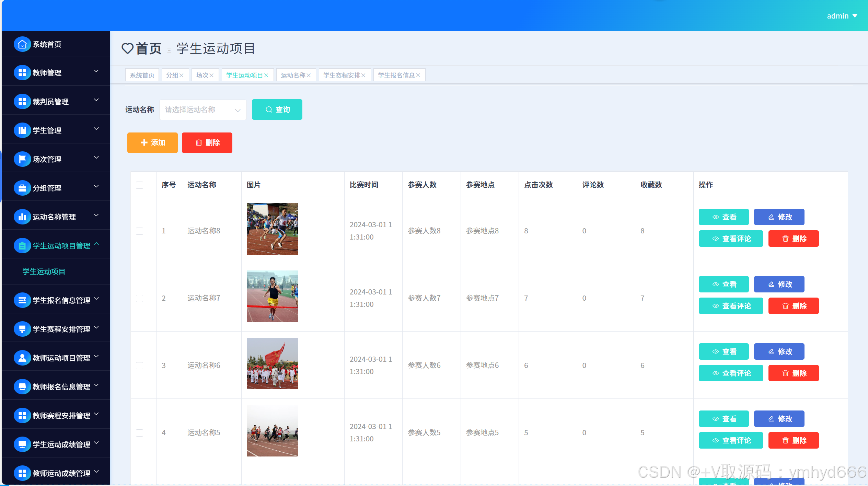This screenshot has height=486, width=868.
Task: Tick the checkbox for row 运动名称8
Action: click(140, 231)
